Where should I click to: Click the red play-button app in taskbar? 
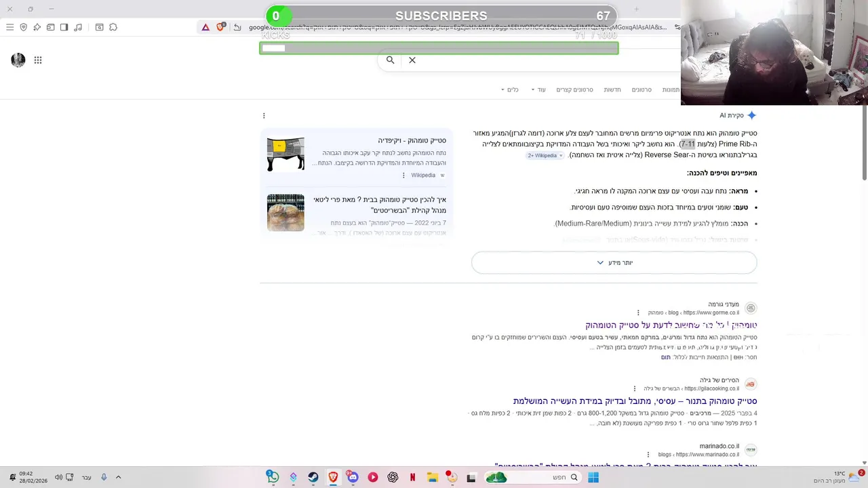pyautogui.click(x=373, y=477)
